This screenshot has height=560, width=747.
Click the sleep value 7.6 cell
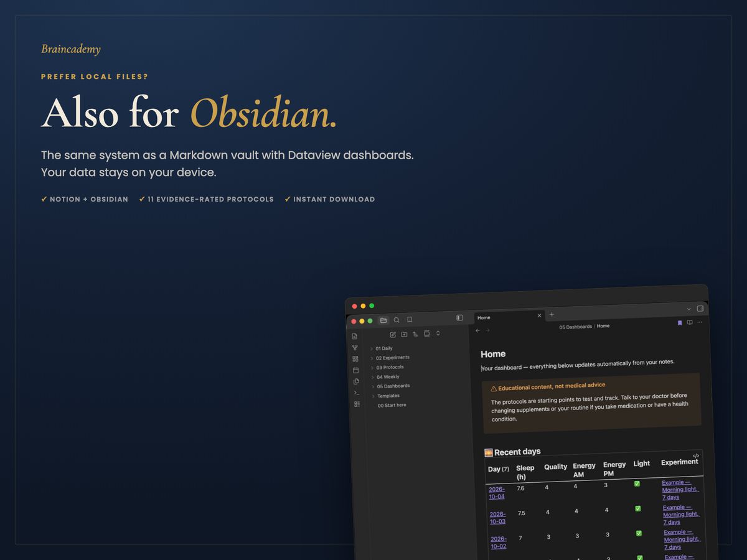[x=520, y=488]
